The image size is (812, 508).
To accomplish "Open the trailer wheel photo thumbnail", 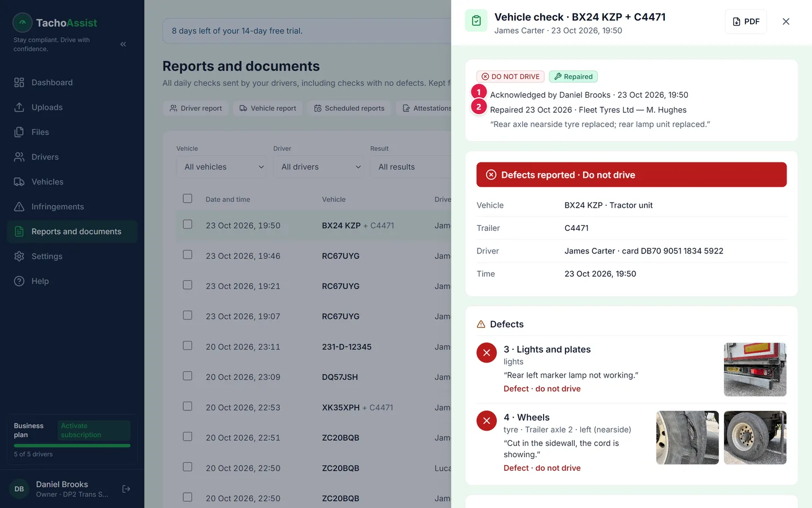I will coord(755,437).
